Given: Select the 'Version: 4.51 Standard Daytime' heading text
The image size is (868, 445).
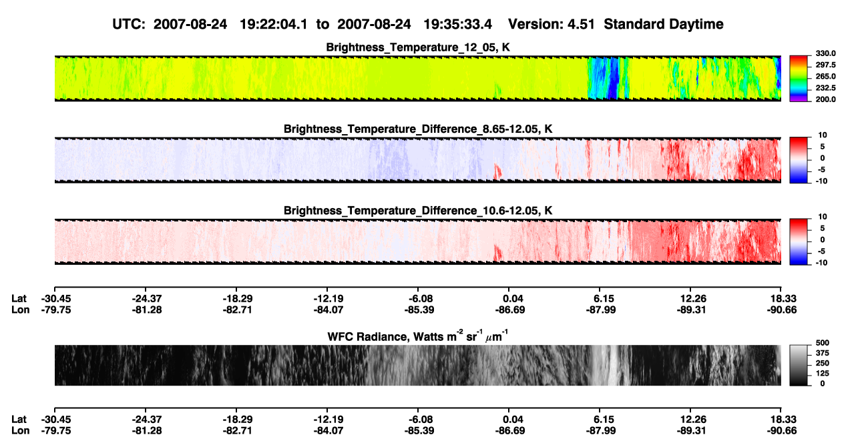Looking at the screenshot, I should tap(616, 25).
